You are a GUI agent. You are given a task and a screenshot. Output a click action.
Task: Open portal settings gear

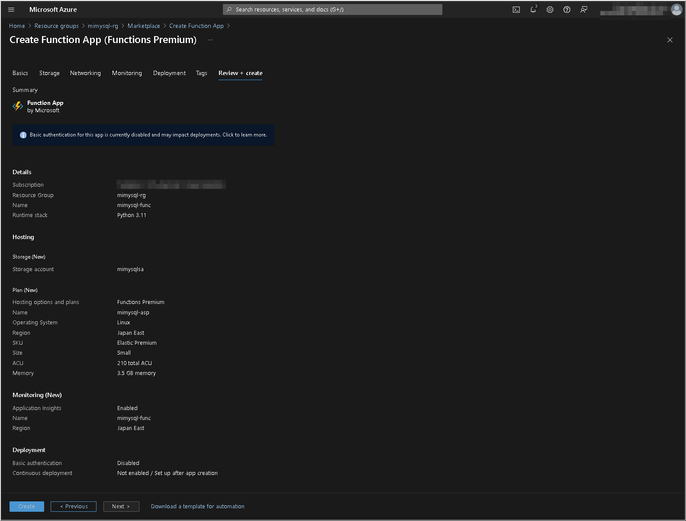(550, 10)
